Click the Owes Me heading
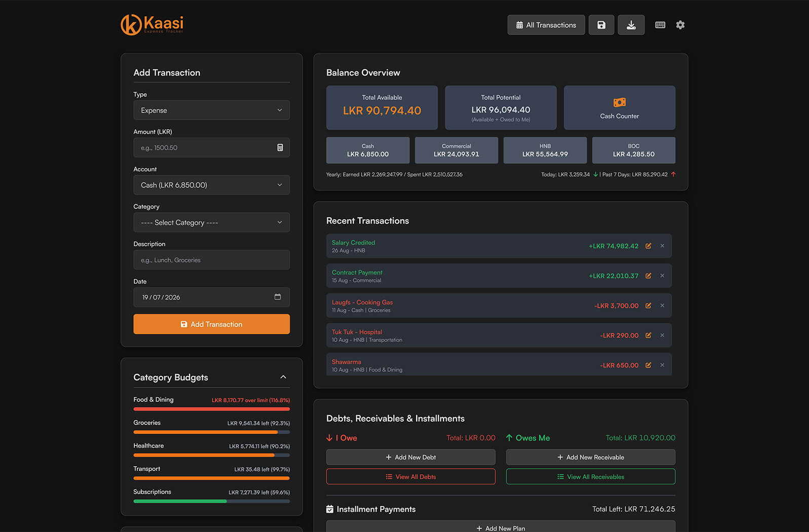The width and height of the screenshot is (809, 532). pyautogui.click(x=528, y=438)
